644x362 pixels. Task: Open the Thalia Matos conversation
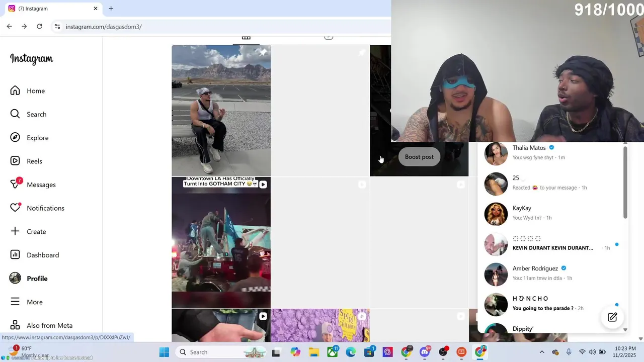point(550,153)
